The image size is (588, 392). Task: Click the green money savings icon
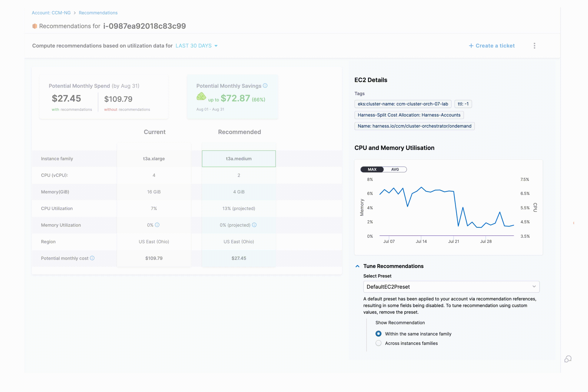point(201,96)
